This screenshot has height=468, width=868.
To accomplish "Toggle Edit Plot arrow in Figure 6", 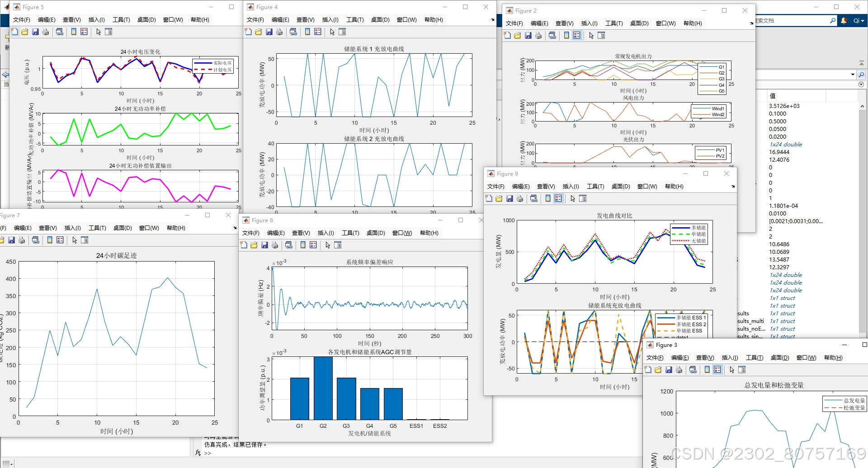I will [328, 245].
